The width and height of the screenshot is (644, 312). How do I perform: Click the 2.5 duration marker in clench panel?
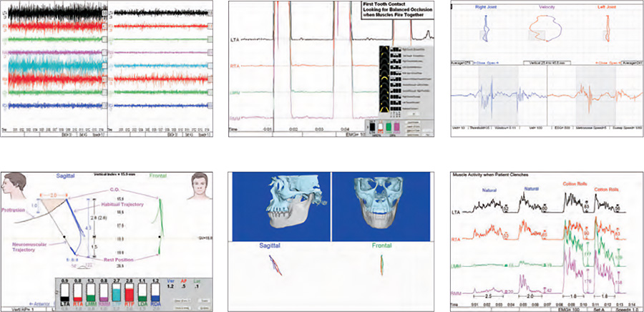click(x=488, y=296)
